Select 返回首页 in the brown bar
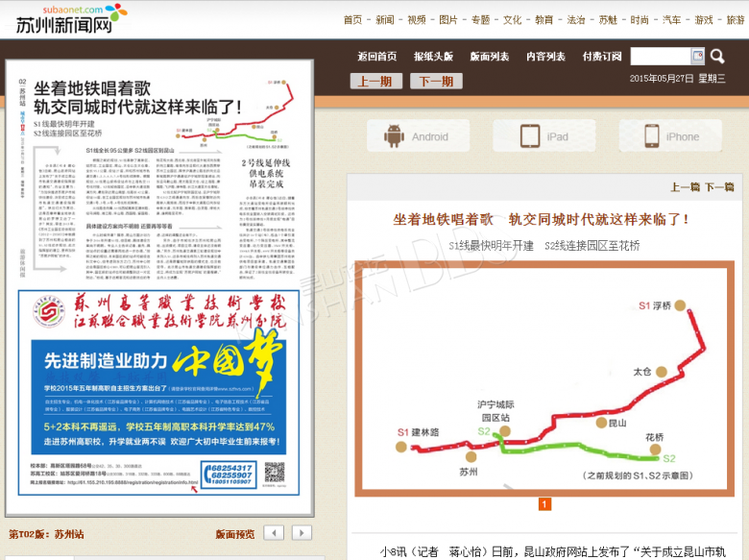 [x=376, y=57]
